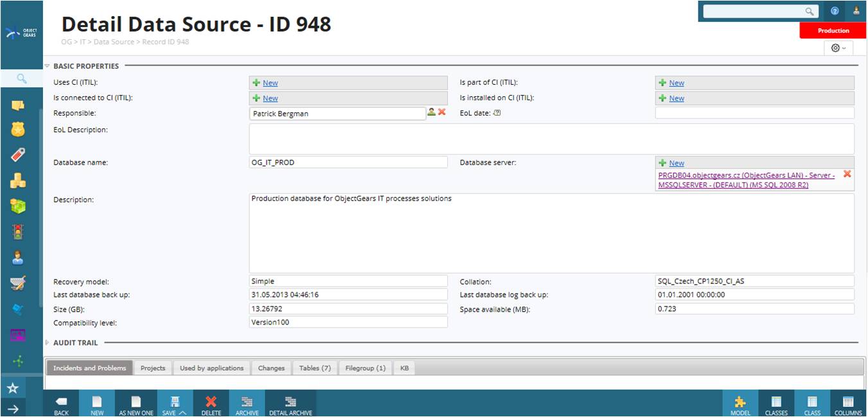This screenshot has height=417, width=868.
Task: Open the red tag sidebar icon
Action: (18, 155)
